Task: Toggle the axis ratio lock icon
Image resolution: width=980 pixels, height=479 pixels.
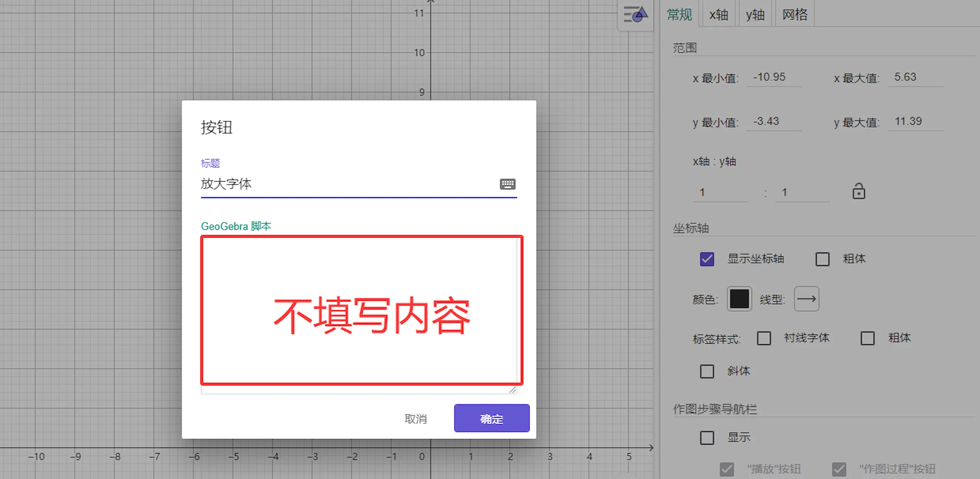Action: 858,191
